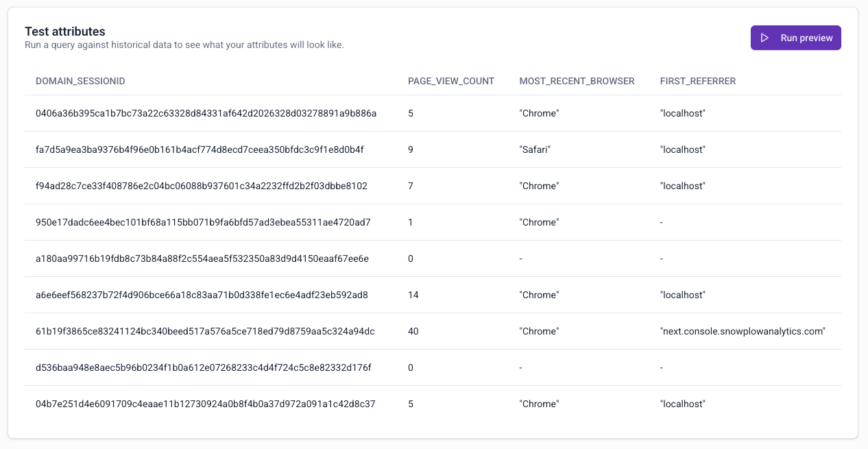Select session ID starting with d536baa9
This screenshot has height=449, width=868.
click(204, 367)
